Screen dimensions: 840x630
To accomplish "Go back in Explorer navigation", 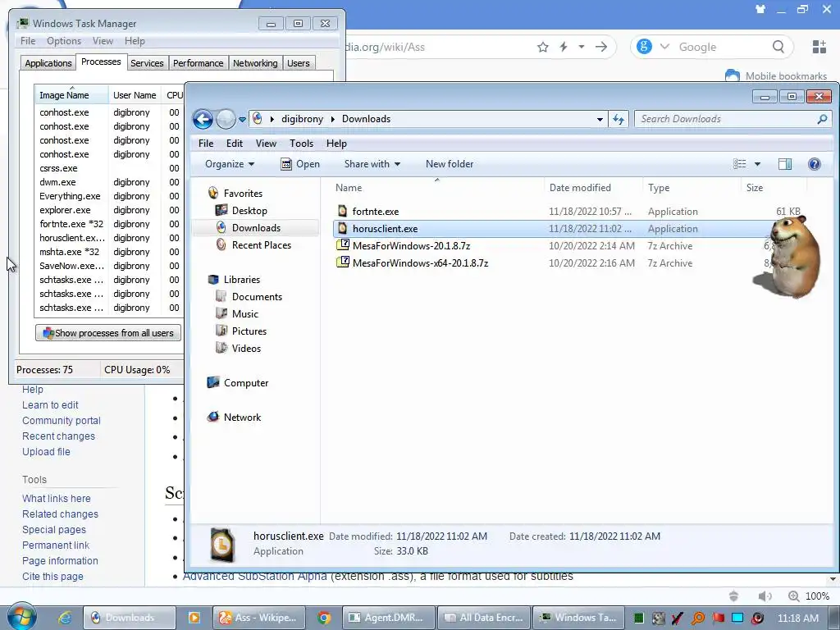I will [x=203, y=119].
